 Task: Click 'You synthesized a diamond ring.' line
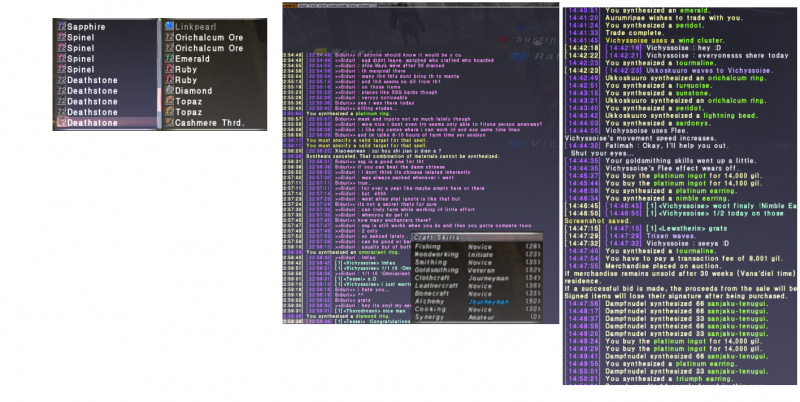pos(348,316)
